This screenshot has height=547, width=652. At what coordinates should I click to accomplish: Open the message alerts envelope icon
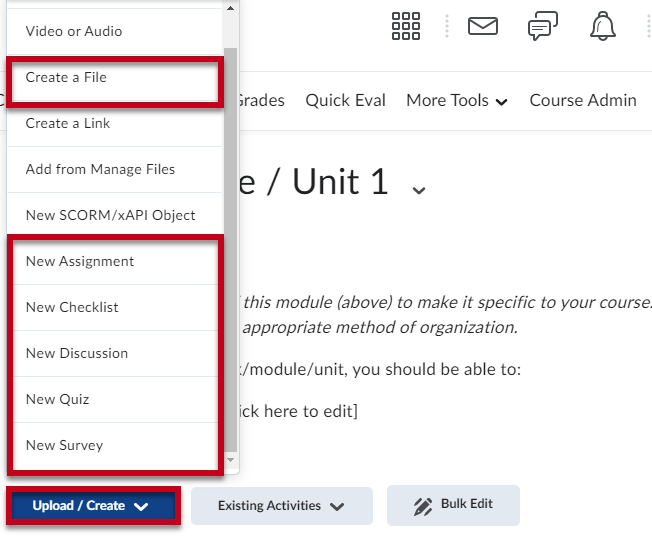point(483,26)
